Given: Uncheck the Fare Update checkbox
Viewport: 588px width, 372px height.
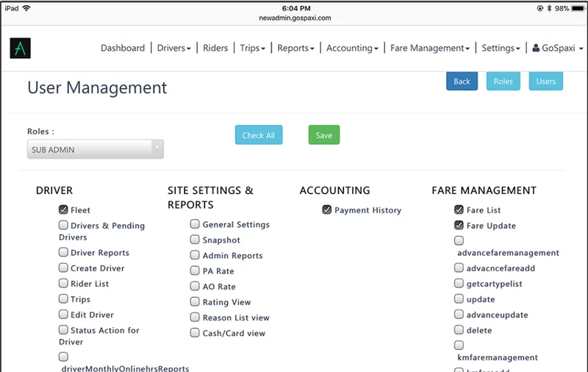Looking at the screenshot, I should click(459, 225).
